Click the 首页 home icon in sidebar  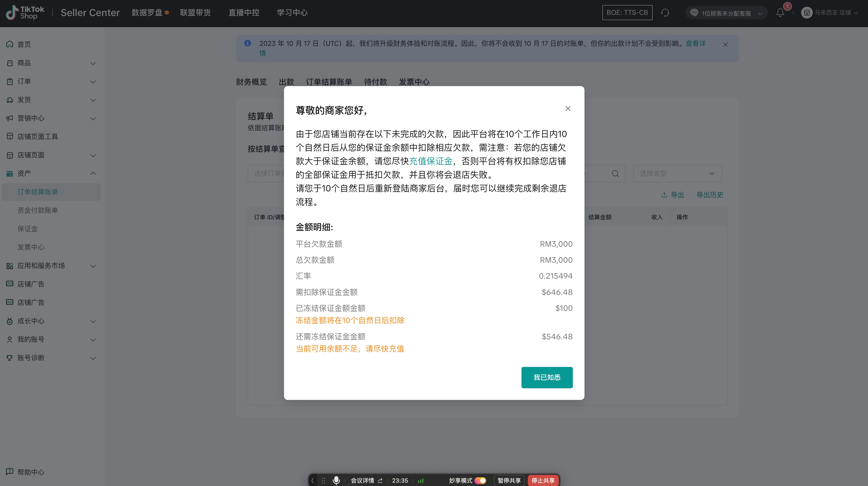(10, 44)
